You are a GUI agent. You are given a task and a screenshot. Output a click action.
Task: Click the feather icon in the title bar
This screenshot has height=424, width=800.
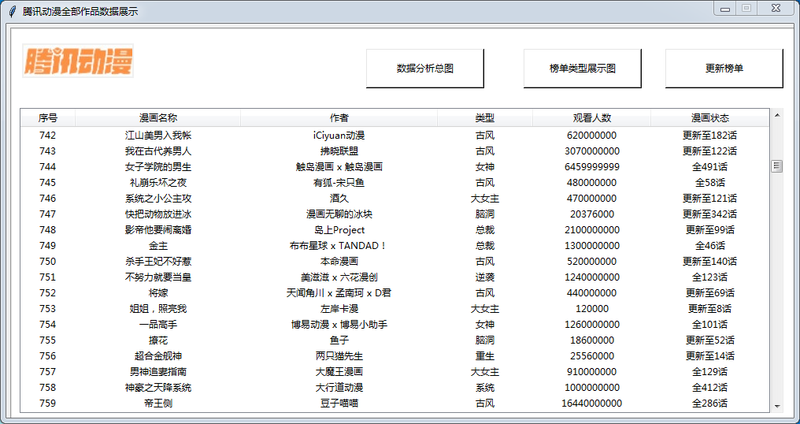tap(13, 11)
